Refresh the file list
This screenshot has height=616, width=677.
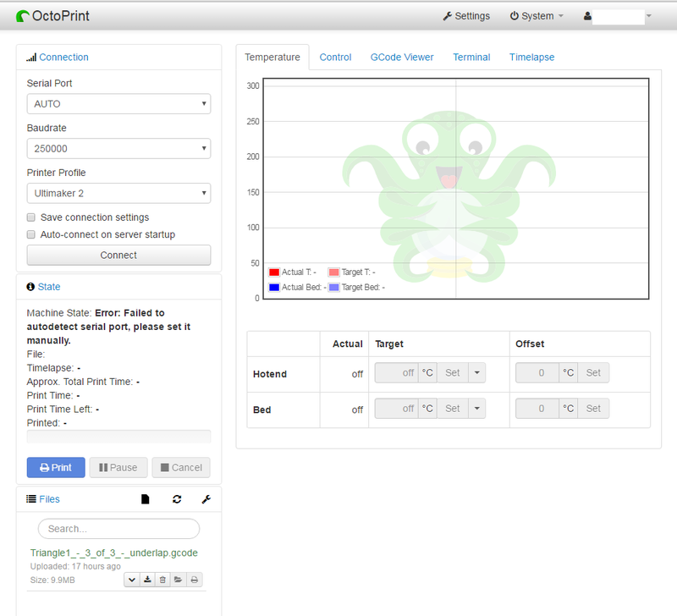177,499
